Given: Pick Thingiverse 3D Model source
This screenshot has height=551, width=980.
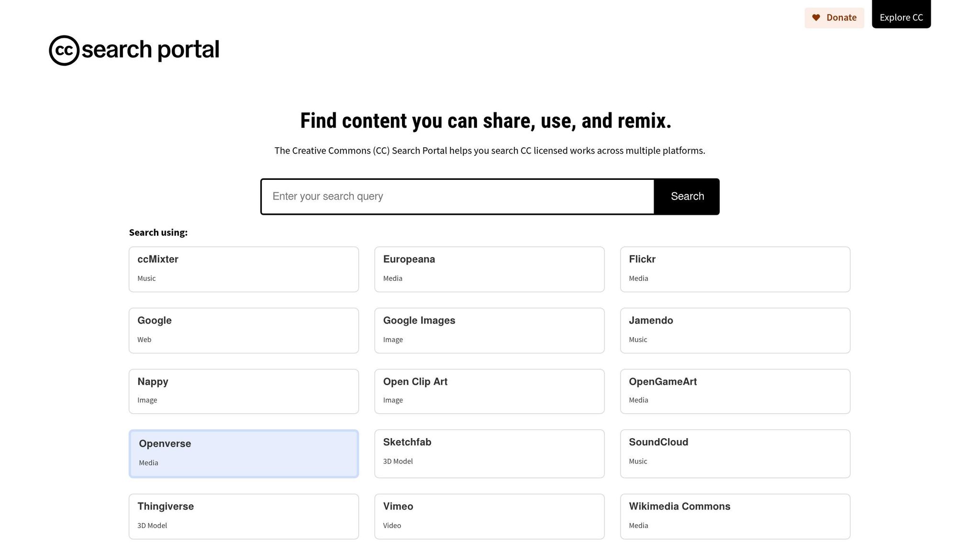Looking at the screenshot, I should click(x=244, y=517).
